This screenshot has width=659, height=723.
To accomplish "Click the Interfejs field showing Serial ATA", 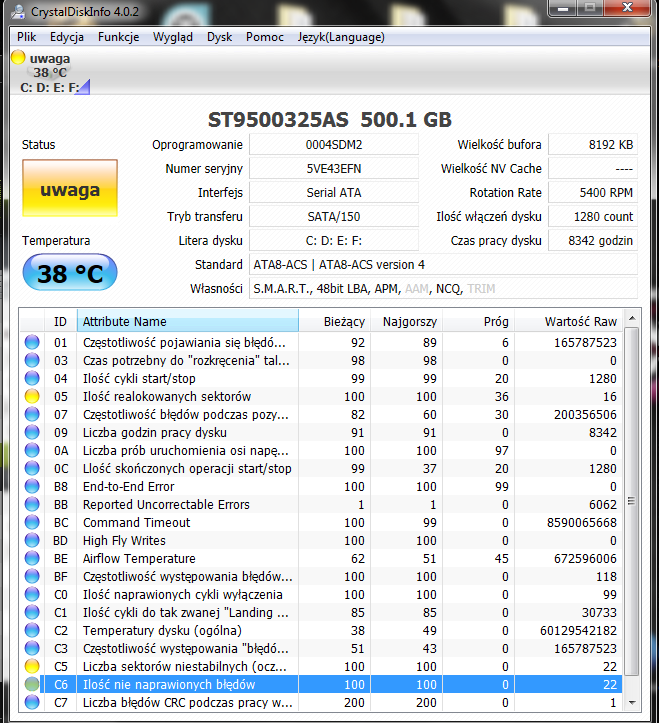I will pos(334,192).
